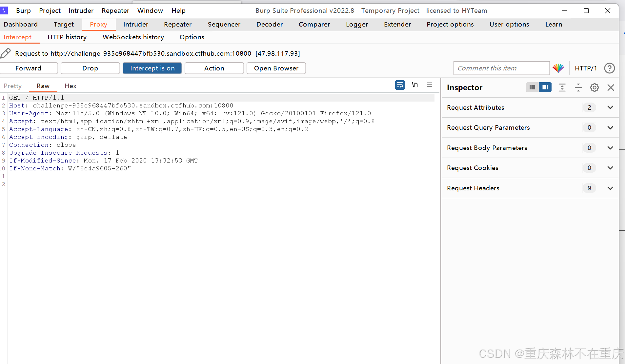Open the Window menu
This screenshot has height=364, width=625.
(150, 10)
